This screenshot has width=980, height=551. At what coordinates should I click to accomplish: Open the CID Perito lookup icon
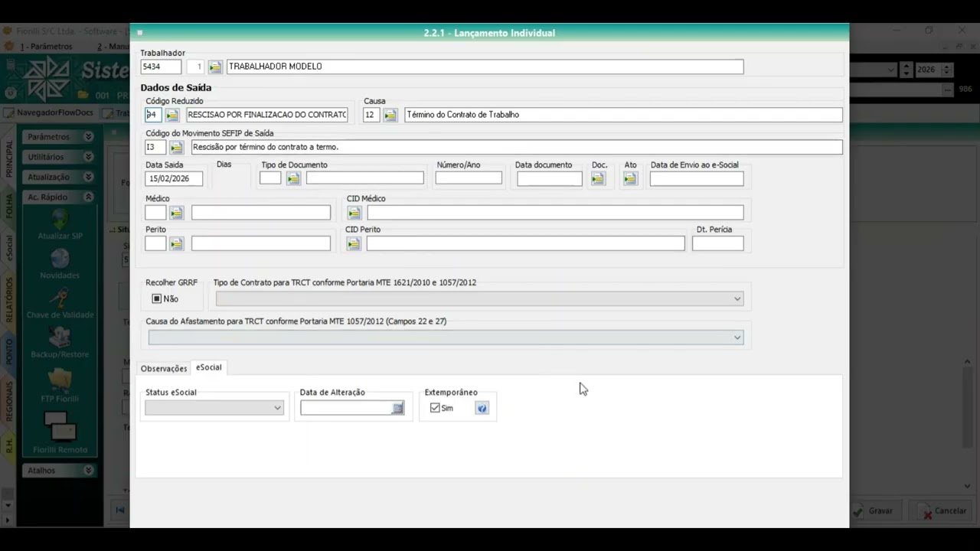pyautogui.click(x=354, y=243)
